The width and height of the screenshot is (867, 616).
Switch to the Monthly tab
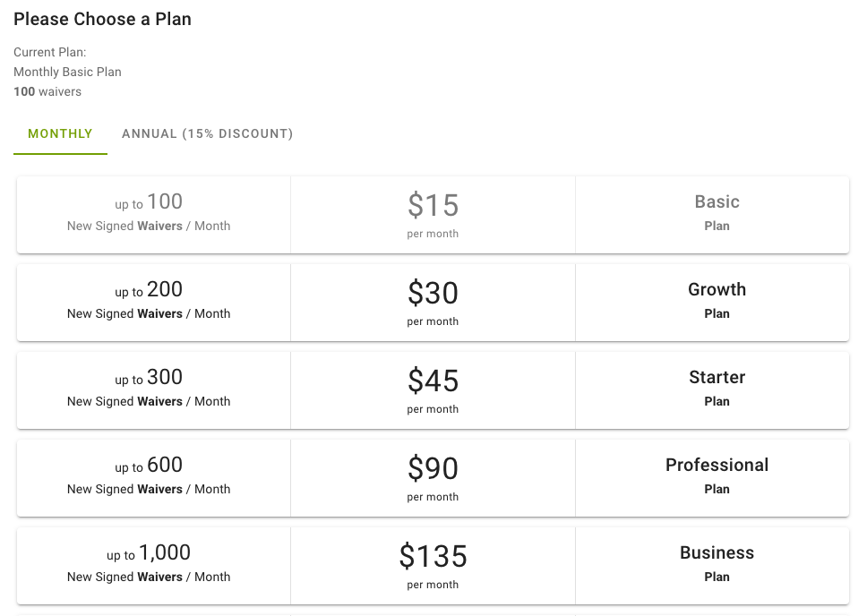coord(60,133)
